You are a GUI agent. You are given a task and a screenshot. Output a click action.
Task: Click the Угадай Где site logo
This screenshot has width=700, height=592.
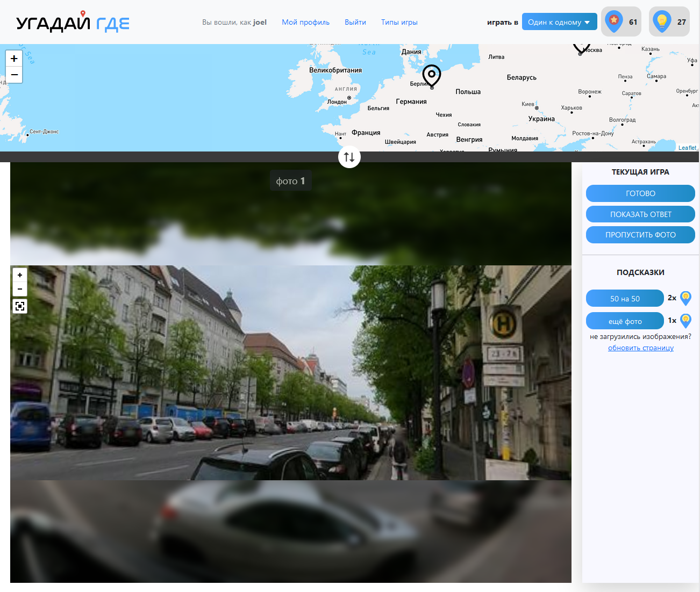click(73, 22)
